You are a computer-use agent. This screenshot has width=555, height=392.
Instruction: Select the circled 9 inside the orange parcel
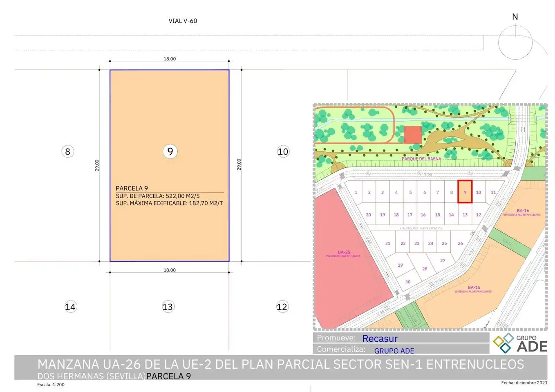coord(170,151)
